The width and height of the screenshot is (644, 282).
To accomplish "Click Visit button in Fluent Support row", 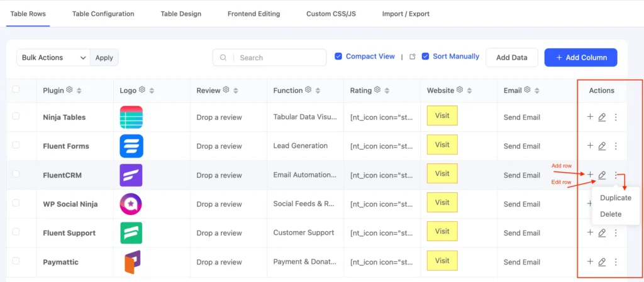I will 442,231.
